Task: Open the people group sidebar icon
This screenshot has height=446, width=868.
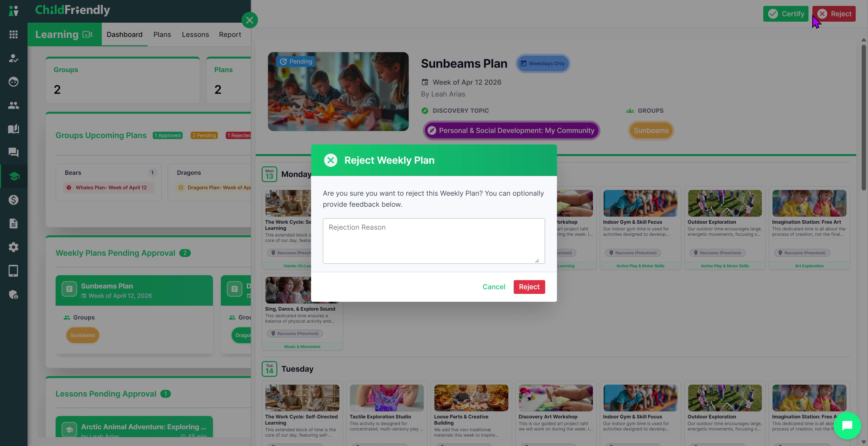Action: click(14, 105)
